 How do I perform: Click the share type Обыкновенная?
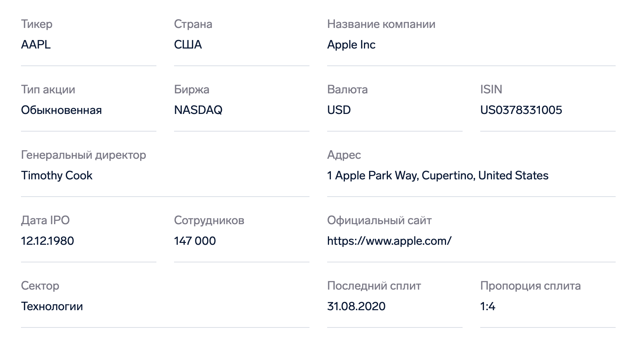click(x=61, y=110)
